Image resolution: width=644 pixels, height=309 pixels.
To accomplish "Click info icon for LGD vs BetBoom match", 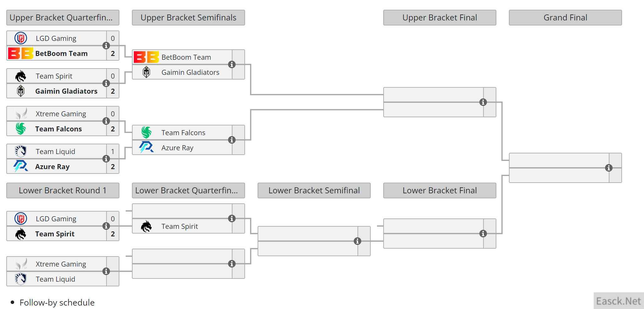I will [106, 46].
